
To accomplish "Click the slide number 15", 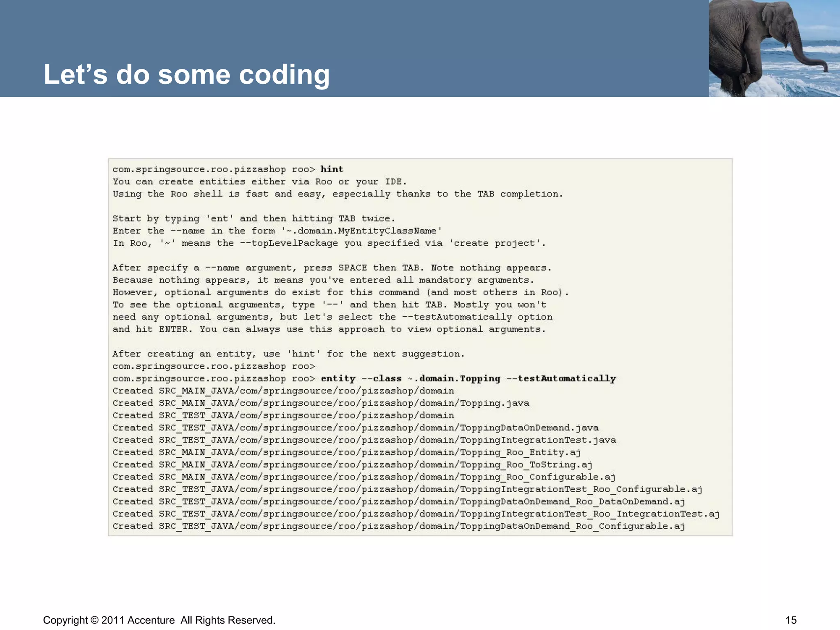I will (x=791, y=620).
